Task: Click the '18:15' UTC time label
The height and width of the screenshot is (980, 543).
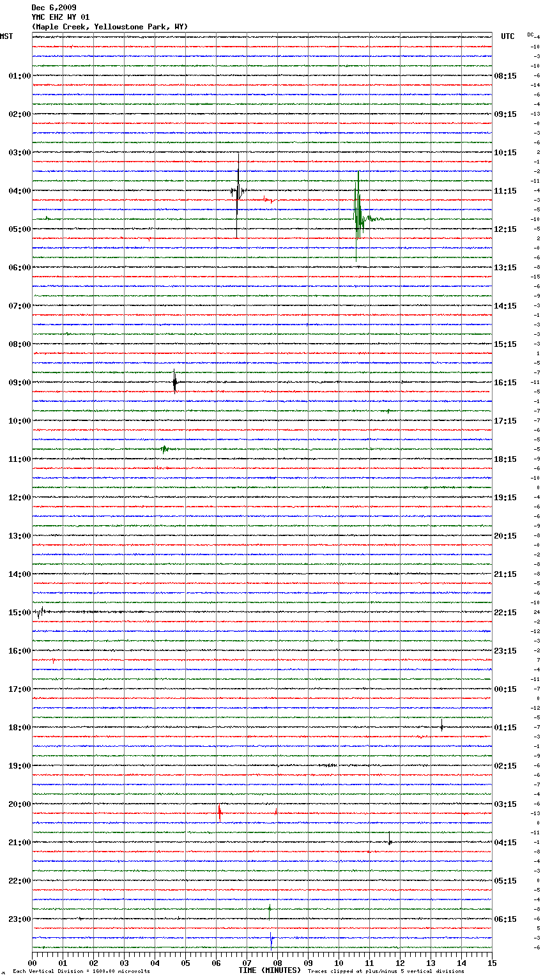Action: pos(505,459)
